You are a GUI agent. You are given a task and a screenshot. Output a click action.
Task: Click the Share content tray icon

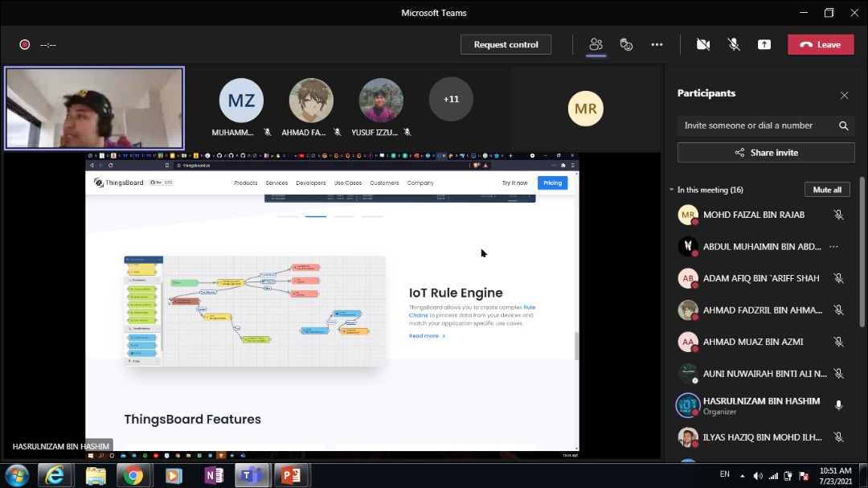point(764,45)
